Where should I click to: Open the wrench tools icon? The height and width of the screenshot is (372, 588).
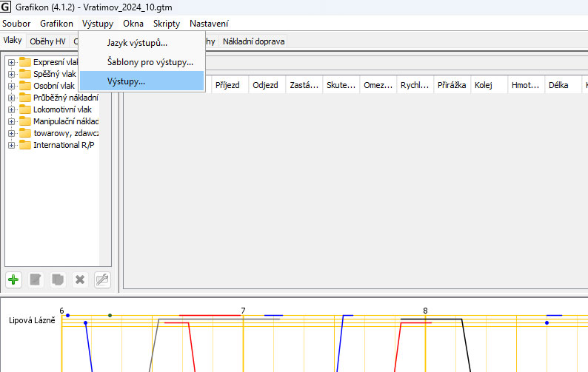tap(102, 280)
